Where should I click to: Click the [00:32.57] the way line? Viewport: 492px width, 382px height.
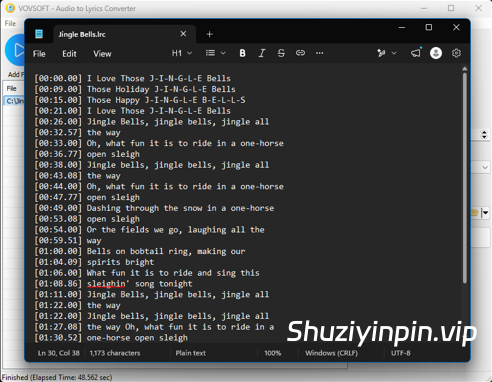pyautogui.click(x=77, y=133)
